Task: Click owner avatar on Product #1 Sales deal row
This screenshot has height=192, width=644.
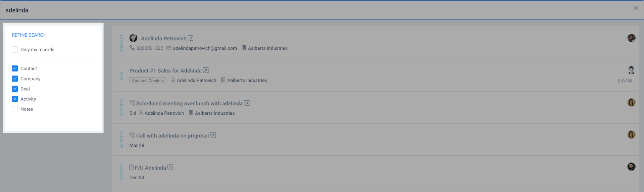Action: [x=631, y=70]
